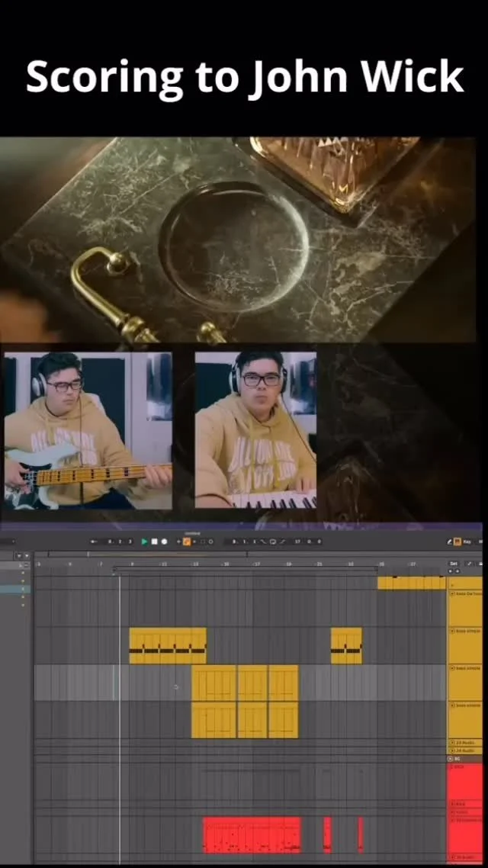
Task: Select the long yellow MIDI clip at bar 9
Action: [x=168, y=645]
